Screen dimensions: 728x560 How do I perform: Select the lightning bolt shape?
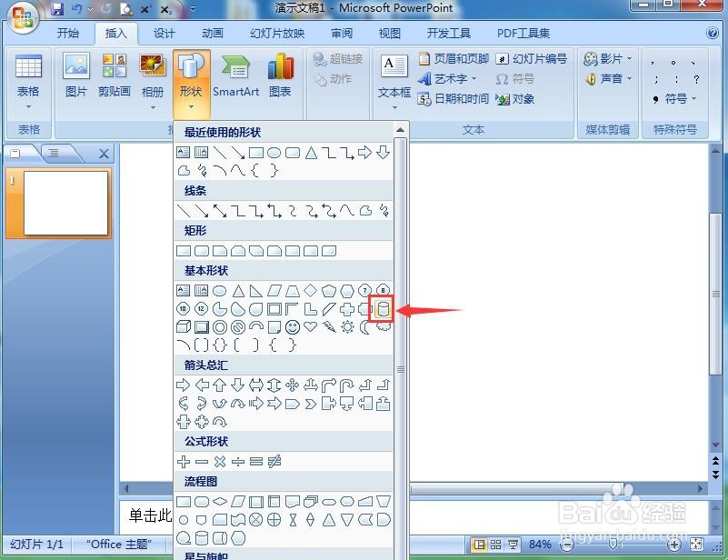[x=329, y=327]
